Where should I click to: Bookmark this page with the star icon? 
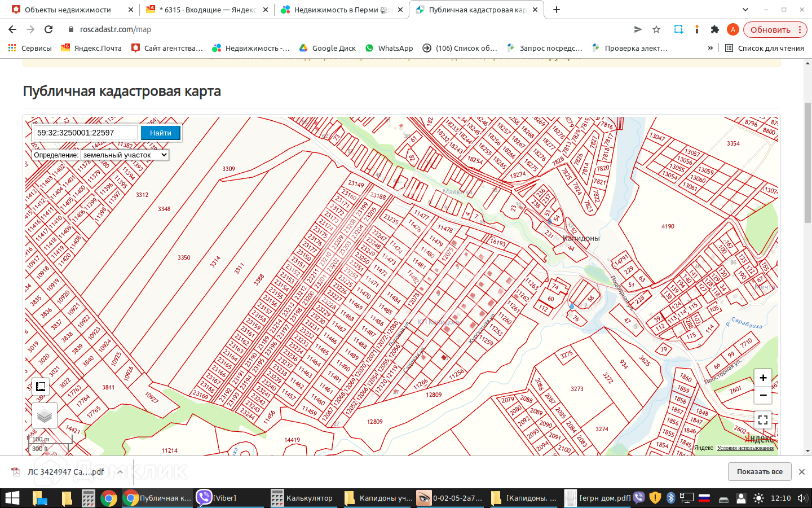point(656,29)
